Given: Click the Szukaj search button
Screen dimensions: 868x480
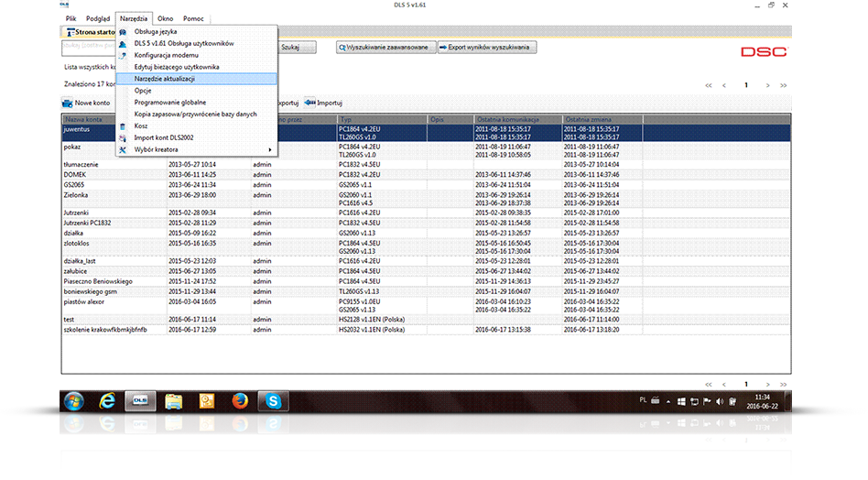Looking at the screenshot, I should click(297, 48).
